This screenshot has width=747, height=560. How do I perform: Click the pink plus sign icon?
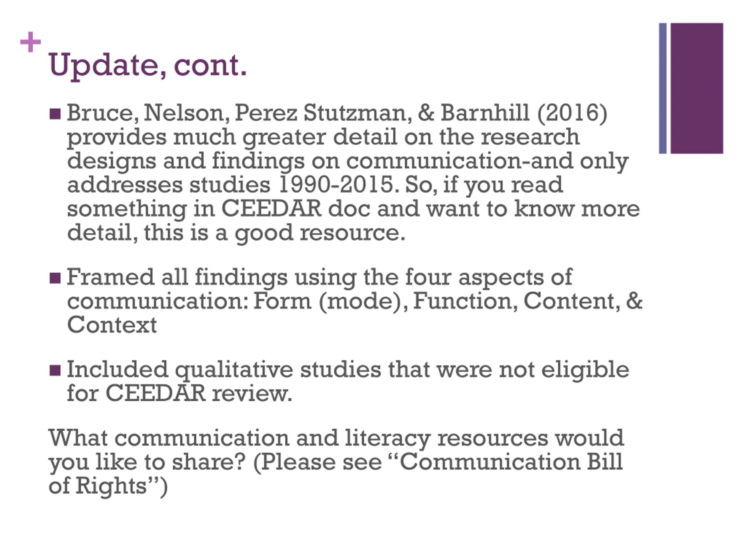30,42
